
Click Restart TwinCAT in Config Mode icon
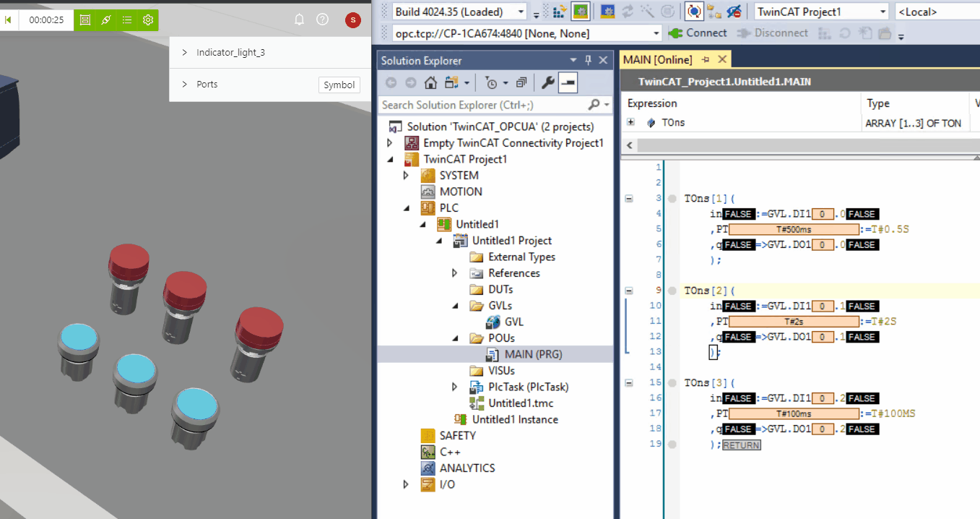coord(608,12)
